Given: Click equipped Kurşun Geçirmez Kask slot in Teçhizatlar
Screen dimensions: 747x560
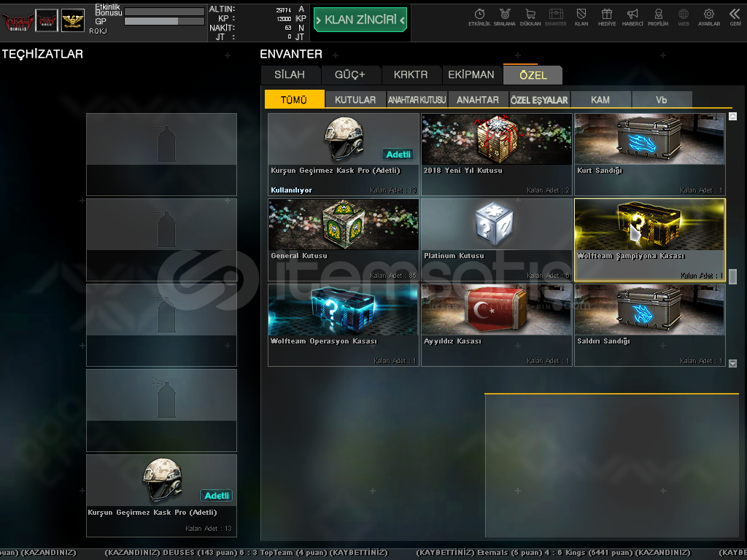Looking at the screenshot, I should [161, 495].
